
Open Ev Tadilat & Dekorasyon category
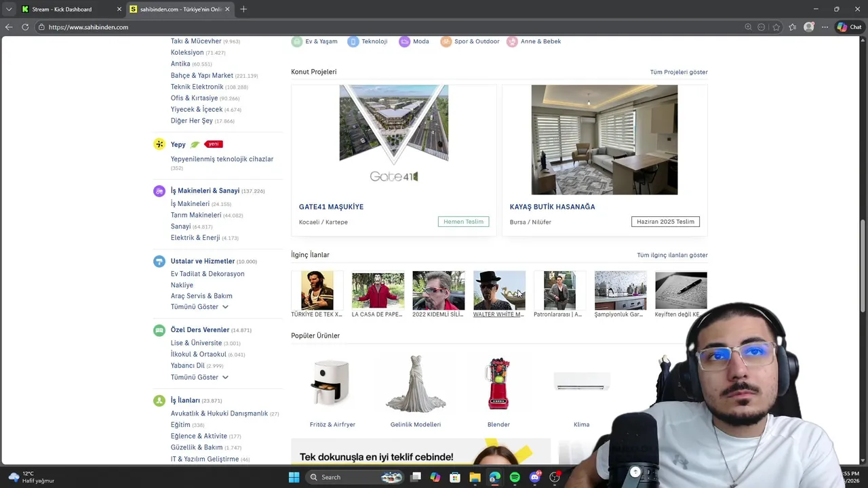208,274
